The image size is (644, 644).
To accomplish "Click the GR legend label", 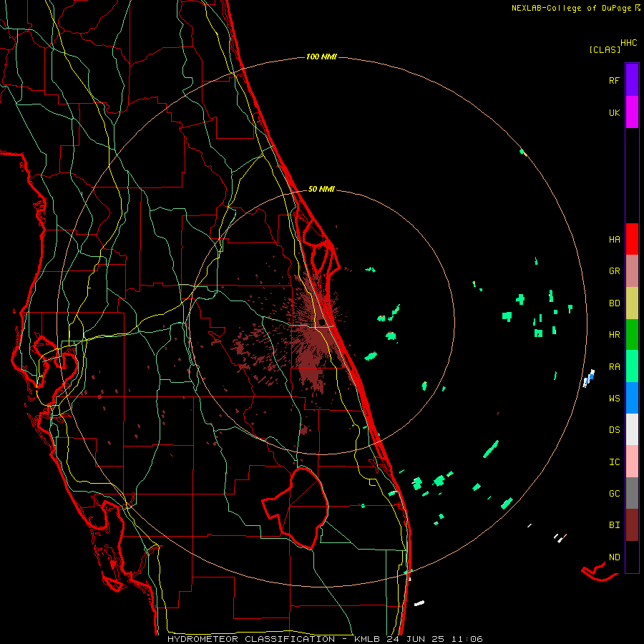I will point(614,271).
